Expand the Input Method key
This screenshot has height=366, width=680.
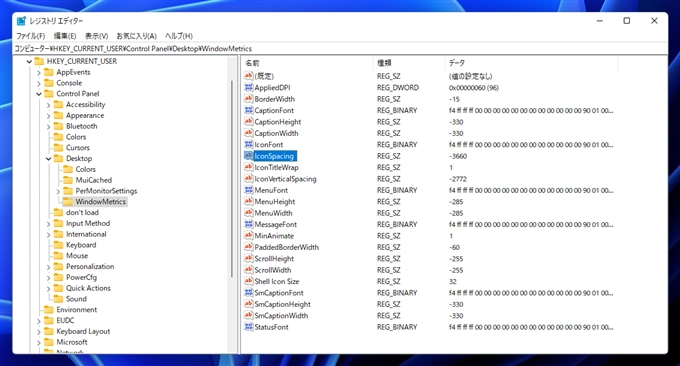pos(48,224)
